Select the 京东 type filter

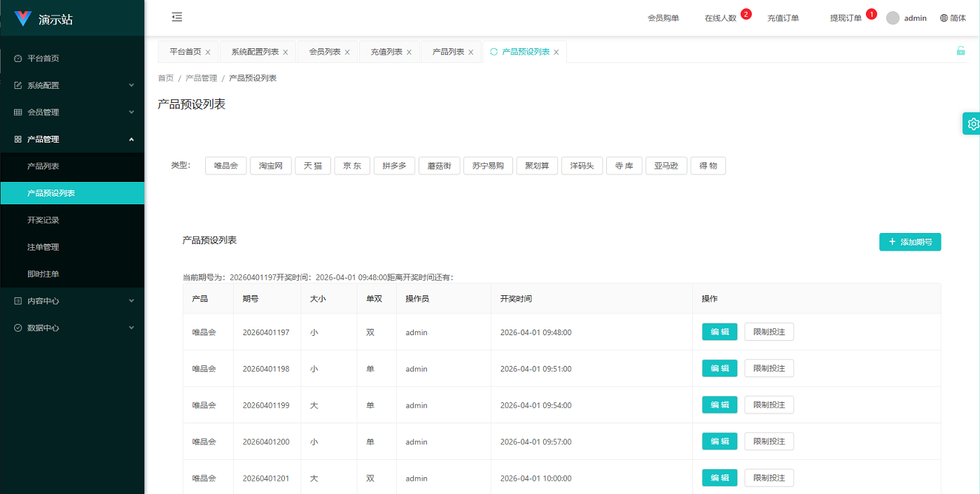coord(352,166)
